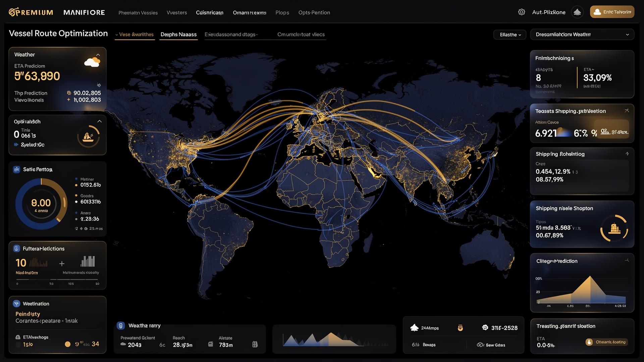Collapse the Optiılalɔdh panel chevron
Image resolution: width=644 pixels, height=362 pixels.
[99, 121]
